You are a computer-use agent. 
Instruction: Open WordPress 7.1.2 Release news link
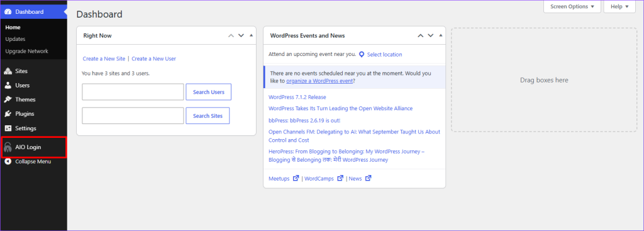tap(297, 97)
